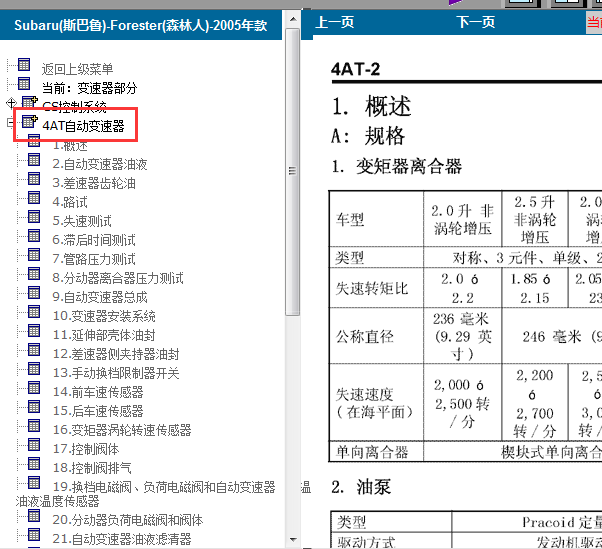This screenshot has width=602, height=549.
Task: Click the page icon for 18.控制阀排气
Action: pos(34,463)
